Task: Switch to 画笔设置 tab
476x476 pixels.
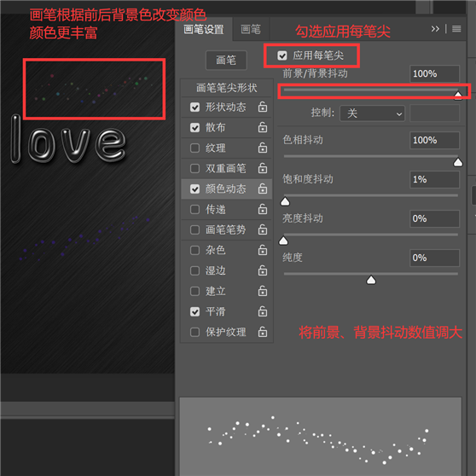Action: click(x=204, y=30)
